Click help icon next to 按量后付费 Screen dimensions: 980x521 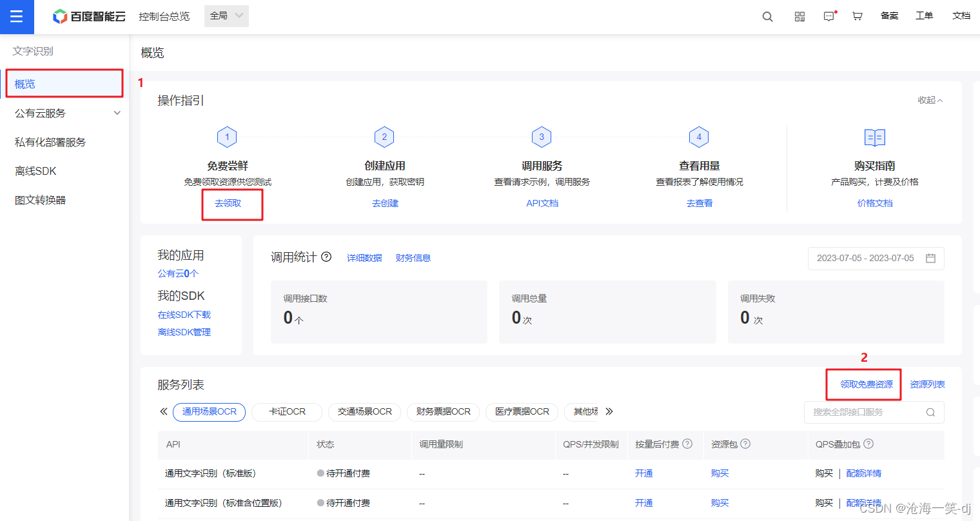pyautogui.click(x=687, y=444)
